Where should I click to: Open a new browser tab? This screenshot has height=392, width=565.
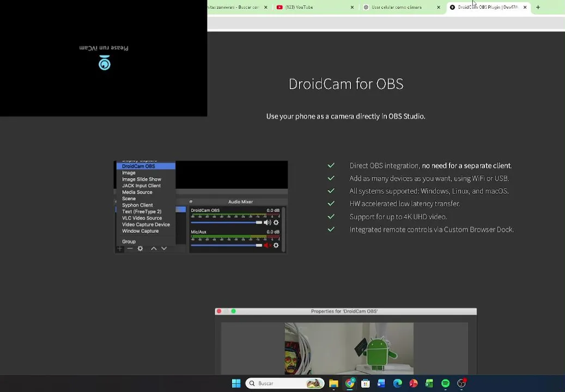point(538,7)
